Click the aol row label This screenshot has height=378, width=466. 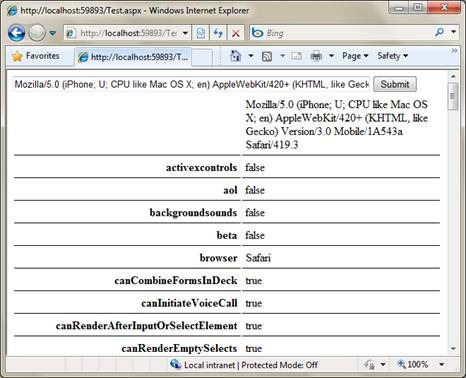click(230, 190)
